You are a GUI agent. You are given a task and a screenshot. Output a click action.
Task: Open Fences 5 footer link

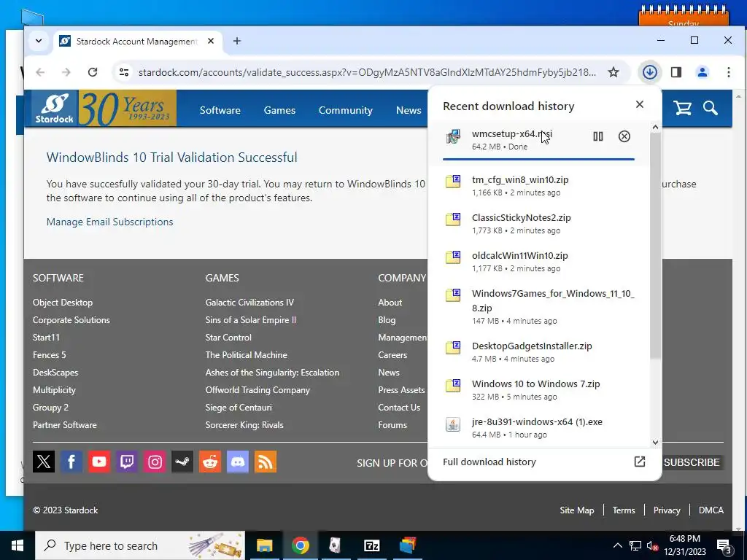click(x=49, y=355)
